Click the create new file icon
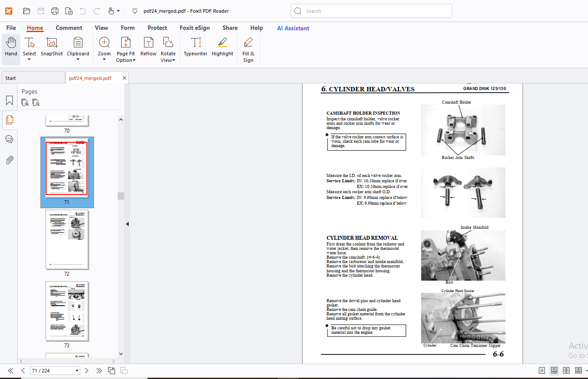 click(x=69, y=11)
